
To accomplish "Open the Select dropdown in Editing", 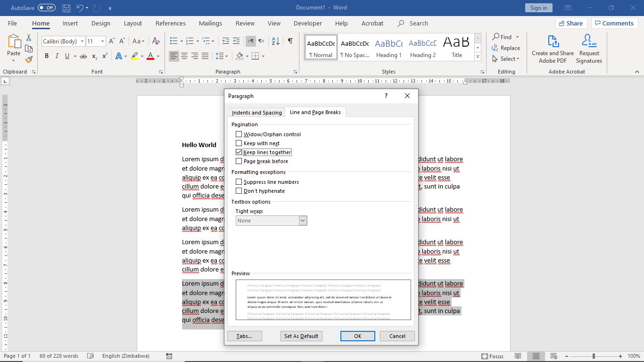I will tap(506, 59).
